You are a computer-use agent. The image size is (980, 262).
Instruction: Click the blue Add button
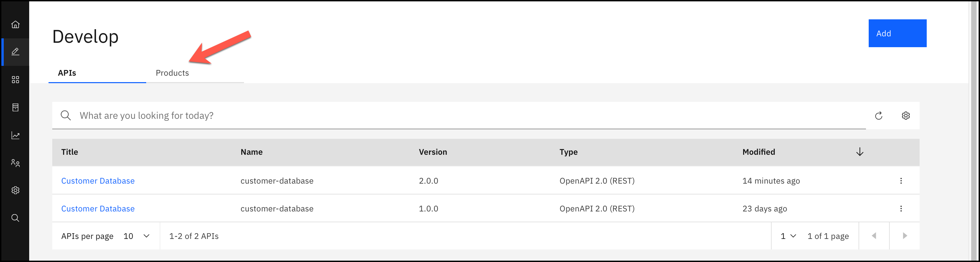point(897,34)
